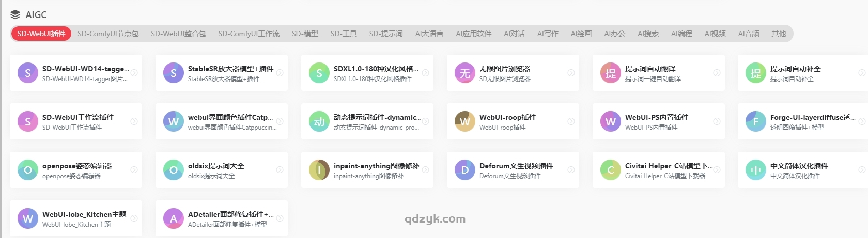Image resolution: width=868 pixels, height=238 pixels.
Task: Click the arrow icon on 提示词自动翻译 card
Action: coord(717,73)
